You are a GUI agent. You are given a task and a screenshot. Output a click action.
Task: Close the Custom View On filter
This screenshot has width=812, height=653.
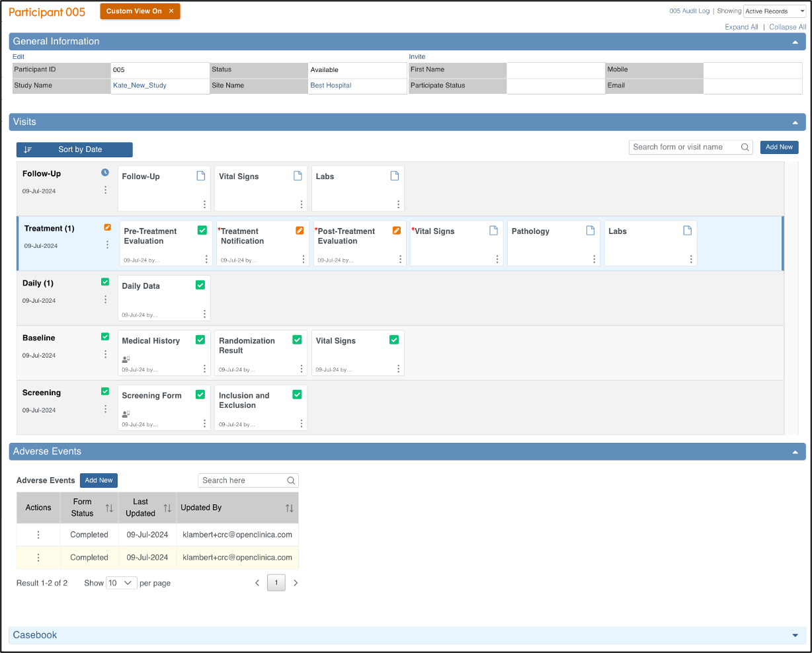tap(171, 11)
